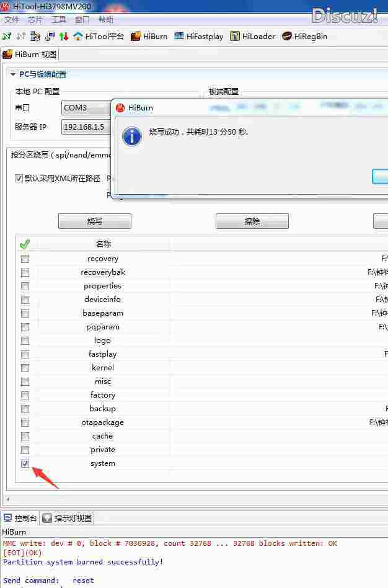This screenshot has height=588, width=388.
Task: Check the private partition checkbox
Action: pyautogui.click(x=25, y=450)
